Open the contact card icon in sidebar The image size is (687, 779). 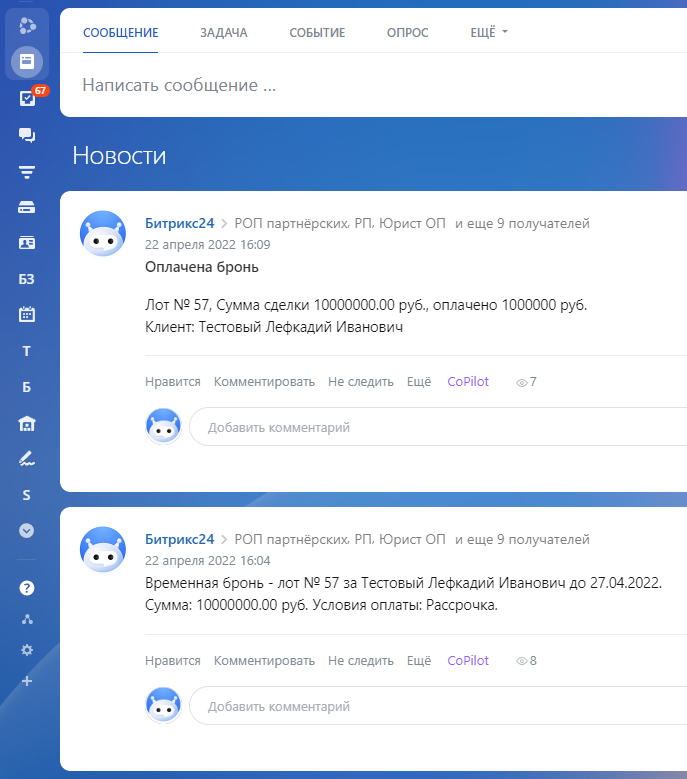pos(27,243)
